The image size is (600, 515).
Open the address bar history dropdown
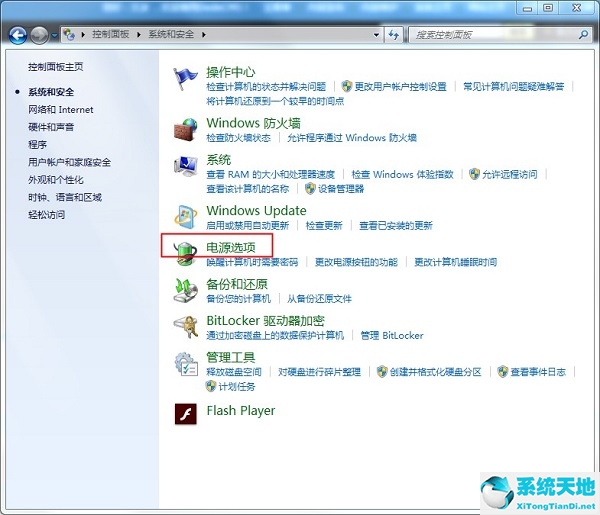point(377,35)
